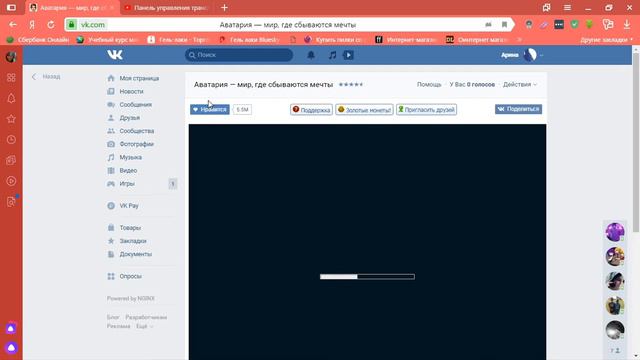Open Разработчикам footer link
Viewport: 640px width, 360px height.
click(146, 317)
